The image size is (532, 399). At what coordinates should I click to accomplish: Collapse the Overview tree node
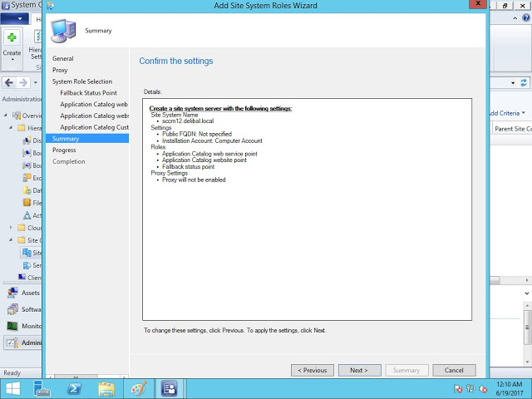tap(5, 116)
